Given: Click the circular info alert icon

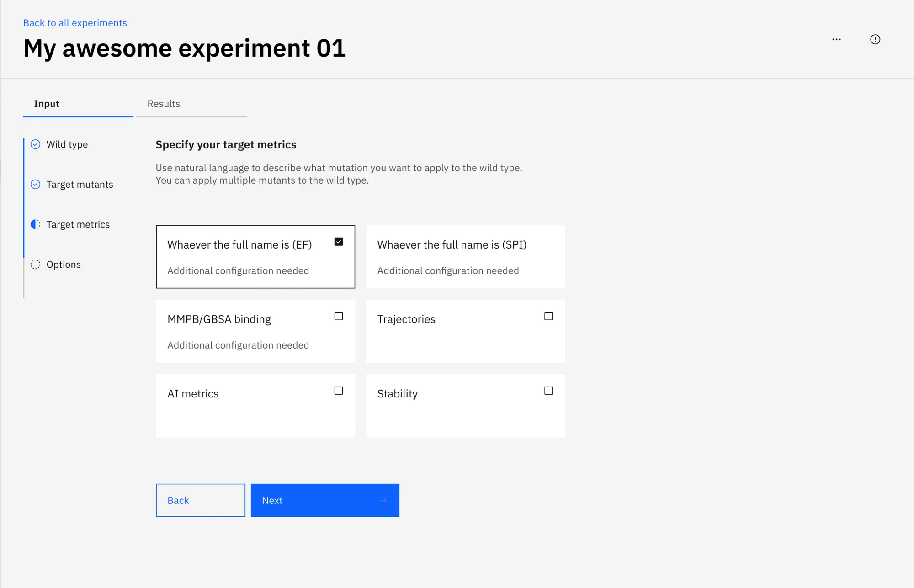Looking at the screenshot, I should pos(875,39).
